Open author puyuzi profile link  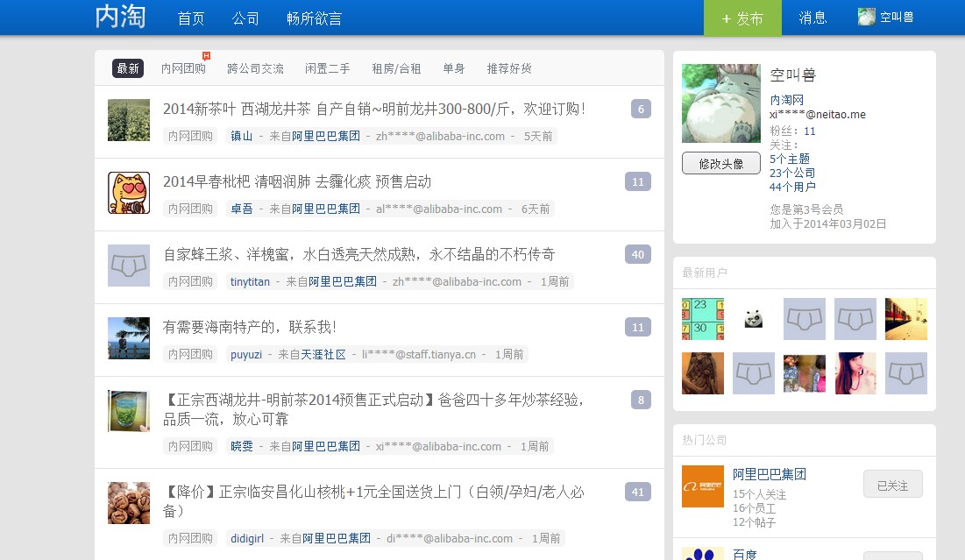(x=246, y=354)
